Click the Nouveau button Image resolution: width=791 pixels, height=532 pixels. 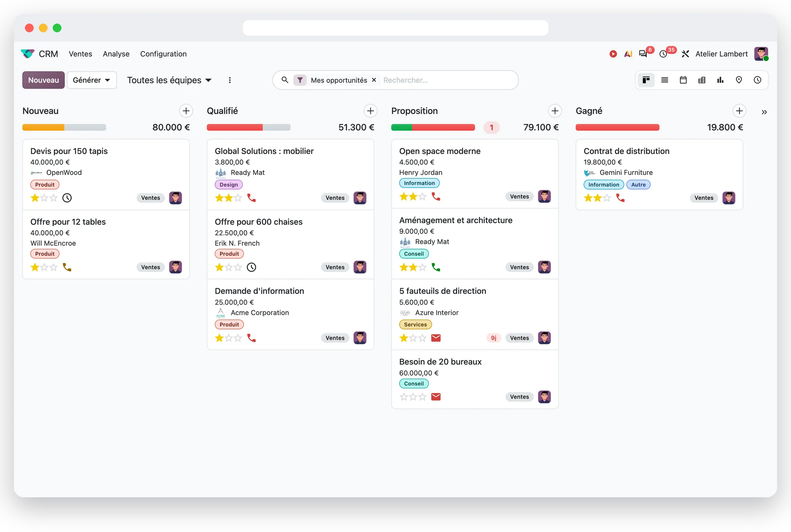coord(43,80)
